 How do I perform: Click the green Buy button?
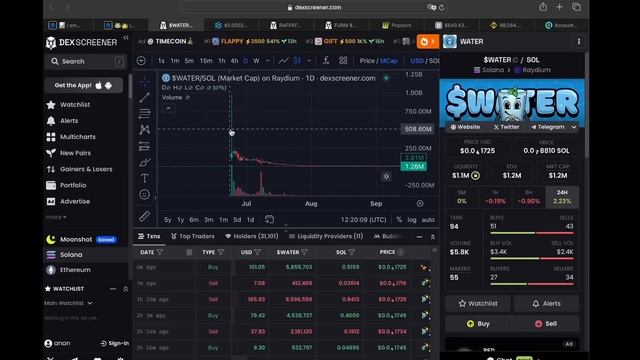coord(478,324)
